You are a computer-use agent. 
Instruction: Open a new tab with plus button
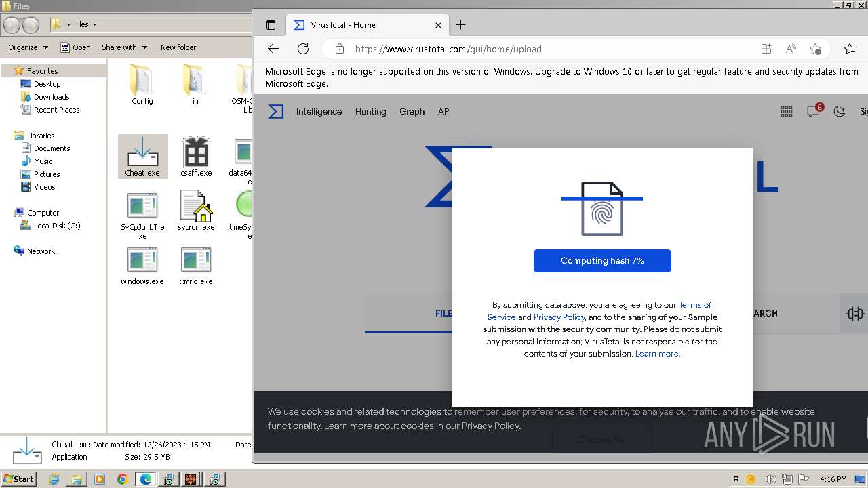(x=461, y=25)
